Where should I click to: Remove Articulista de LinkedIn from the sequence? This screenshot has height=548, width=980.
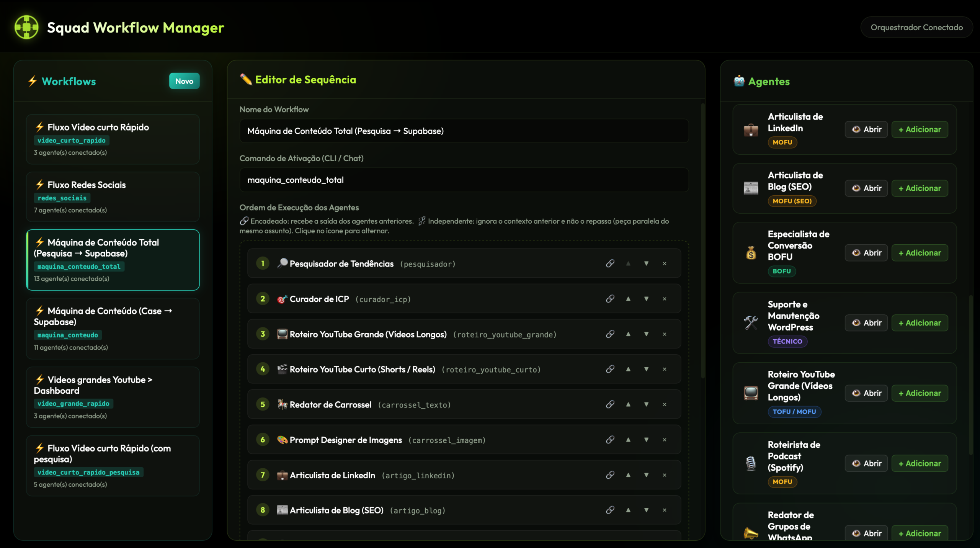pos(665,475)
